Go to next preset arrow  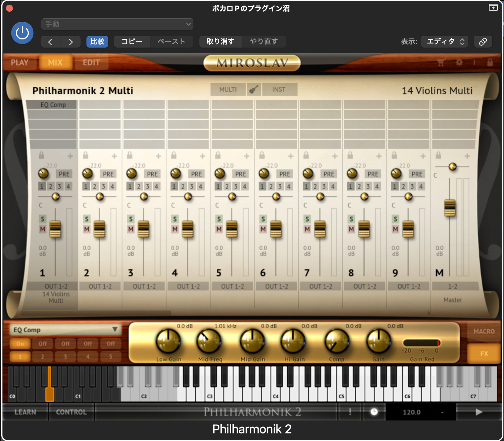coord(71,42)
